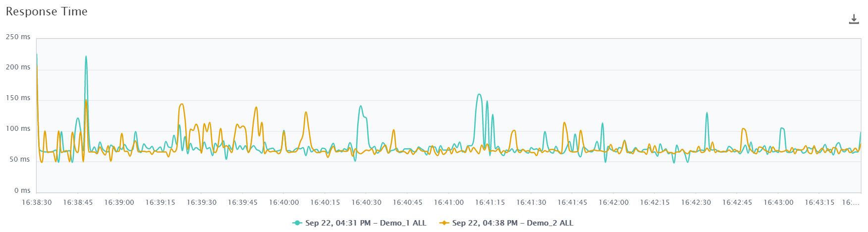Viewport: 868px width, 232px height.
Task: Click the orange Demo_2 legend marker
Action: point(444,223)
